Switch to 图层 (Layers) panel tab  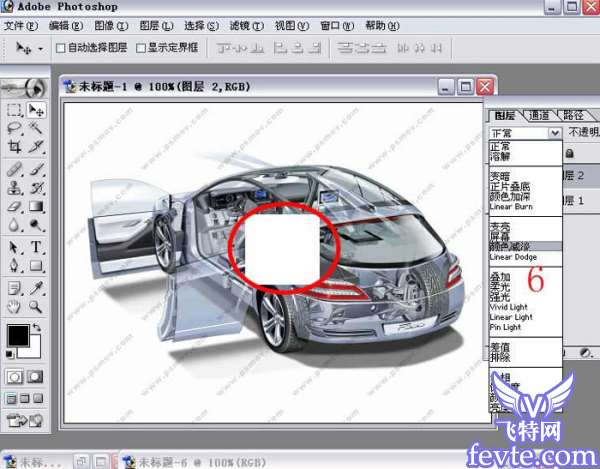(x=505, y=115)
